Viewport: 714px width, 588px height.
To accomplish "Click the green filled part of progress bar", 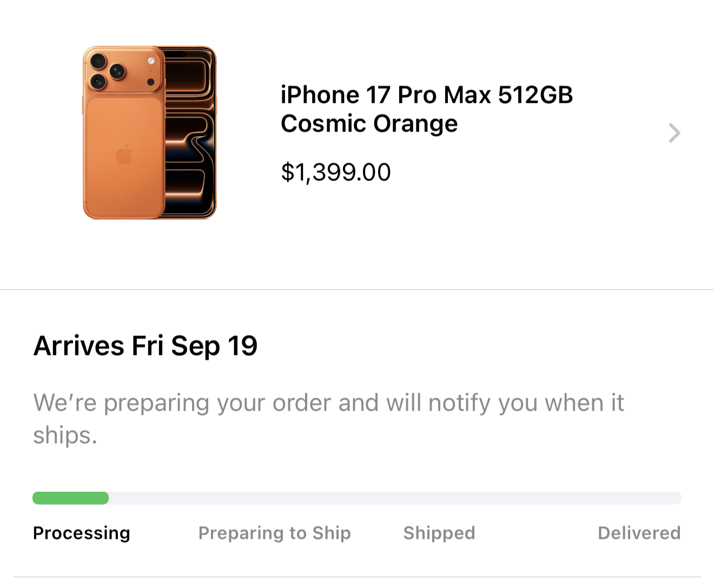I will pos(70,498).
